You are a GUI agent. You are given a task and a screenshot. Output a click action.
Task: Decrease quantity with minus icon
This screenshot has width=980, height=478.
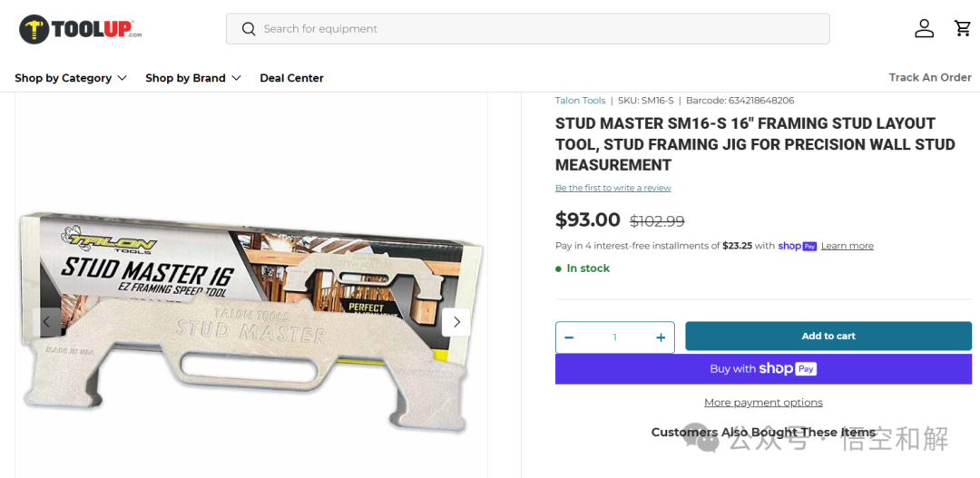click(569, 337)
